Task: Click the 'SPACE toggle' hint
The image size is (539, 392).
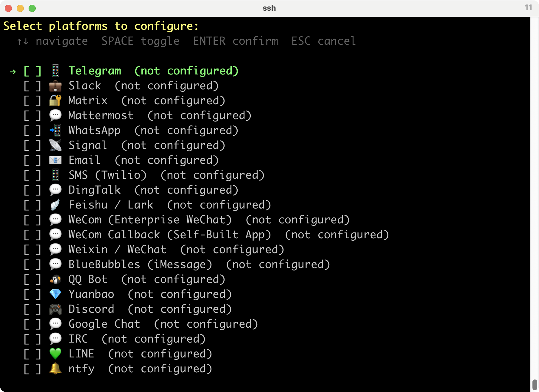Action: click(x=141, y=41)
